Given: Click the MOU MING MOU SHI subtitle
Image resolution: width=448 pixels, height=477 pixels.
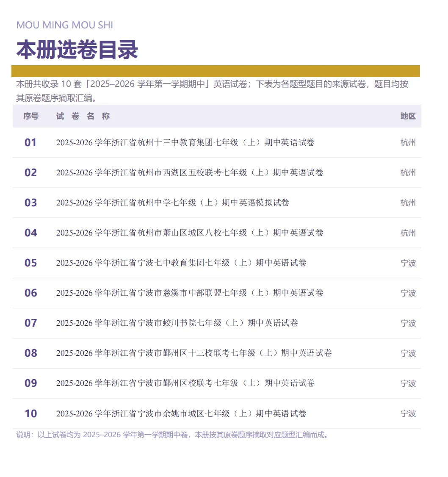Looking at the screenshot, I should coord(64,25).
